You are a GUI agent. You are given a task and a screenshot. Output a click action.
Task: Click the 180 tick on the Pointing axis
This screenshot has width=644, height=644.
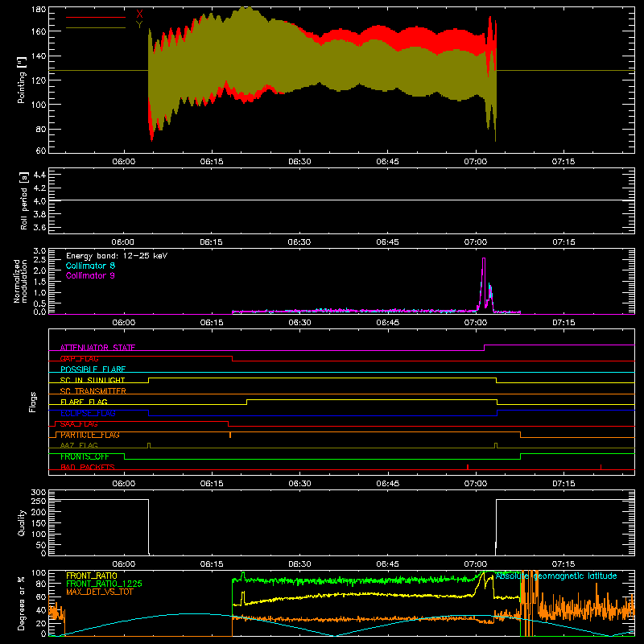(39, 10)
